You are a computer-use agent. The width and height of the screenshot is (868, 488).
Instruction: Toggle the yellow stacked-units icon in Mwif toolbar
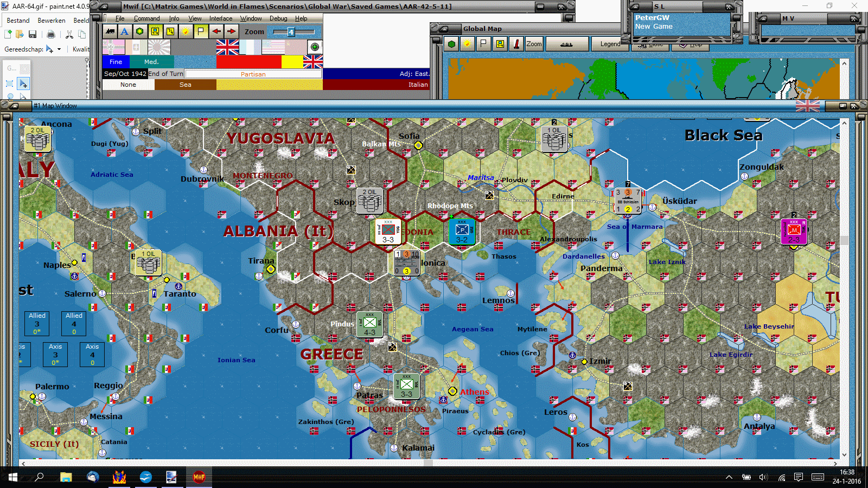(x=155, y=31)
